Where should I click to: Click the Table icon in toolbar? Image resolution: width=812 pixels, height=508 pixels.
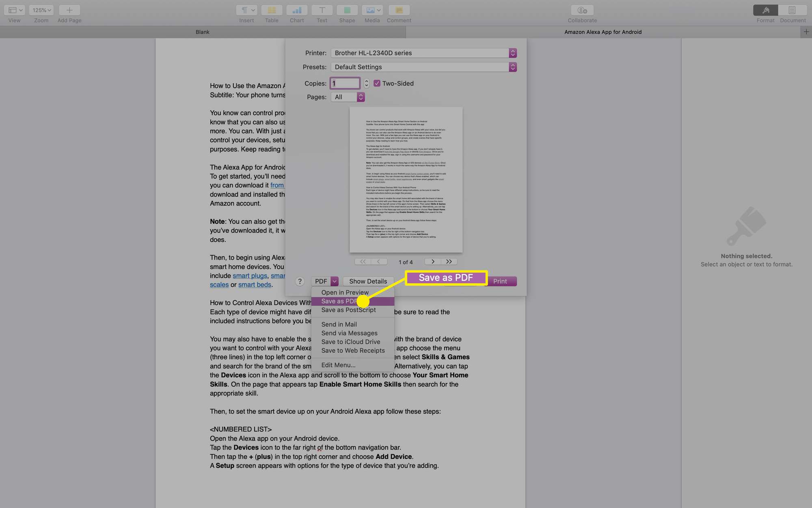271,9
